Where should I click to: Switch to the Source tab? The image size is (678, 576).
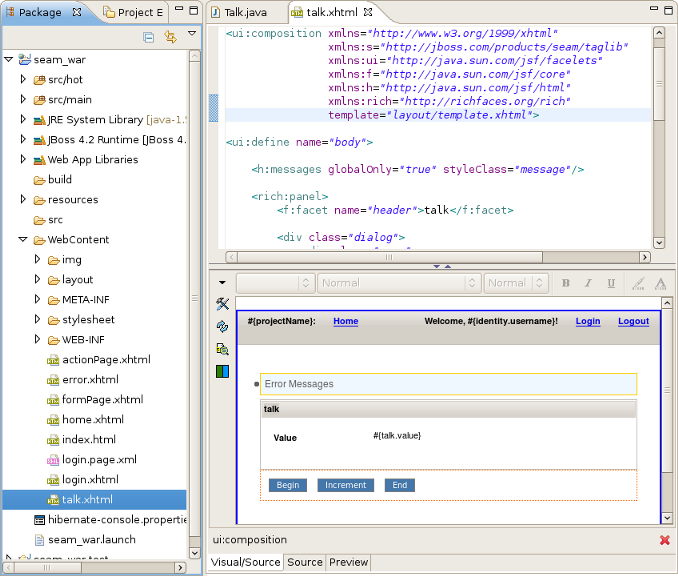pos(305,562)
